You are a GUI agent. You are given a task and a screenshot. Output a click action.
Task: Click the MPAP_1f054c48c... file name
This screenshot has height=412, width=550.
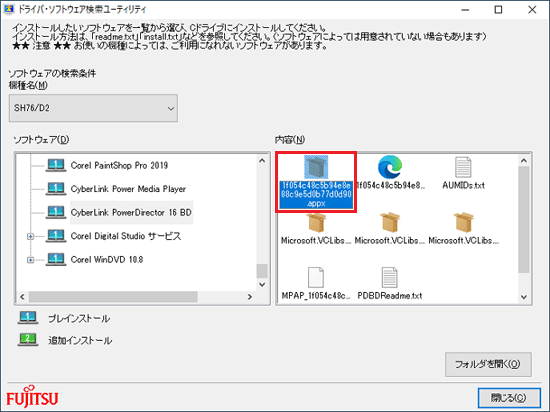(316, 296)
